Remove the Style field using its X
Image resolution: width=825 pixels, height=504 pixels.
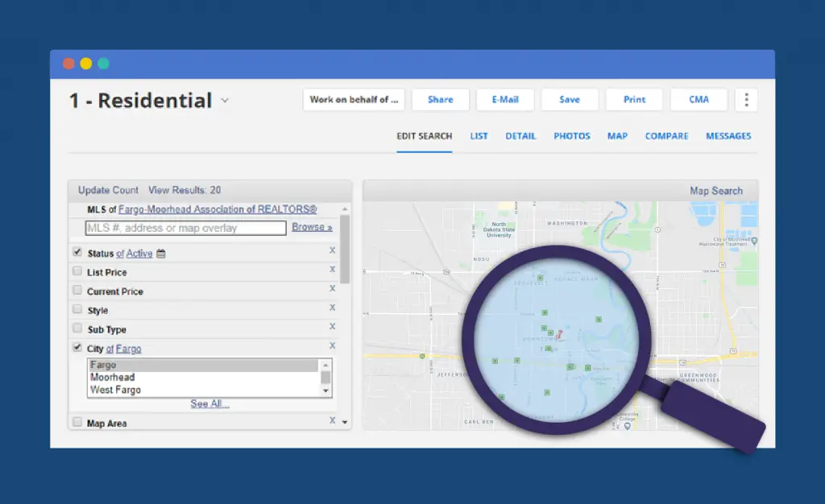pos(332,308)
